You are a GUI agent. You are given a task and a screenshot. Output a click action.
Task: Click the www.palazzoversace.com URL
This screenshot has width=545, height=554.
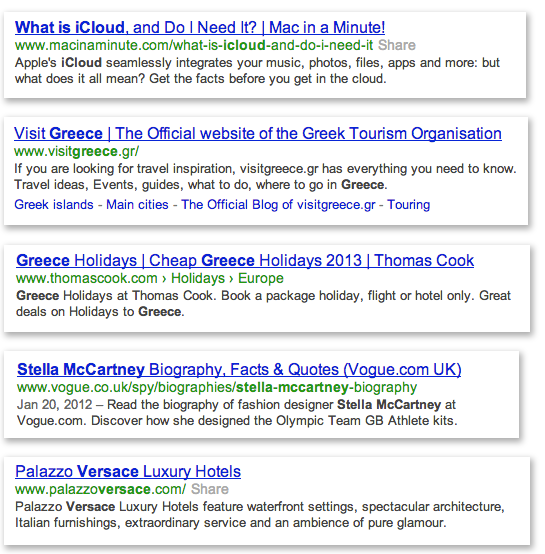pos(100,489)
